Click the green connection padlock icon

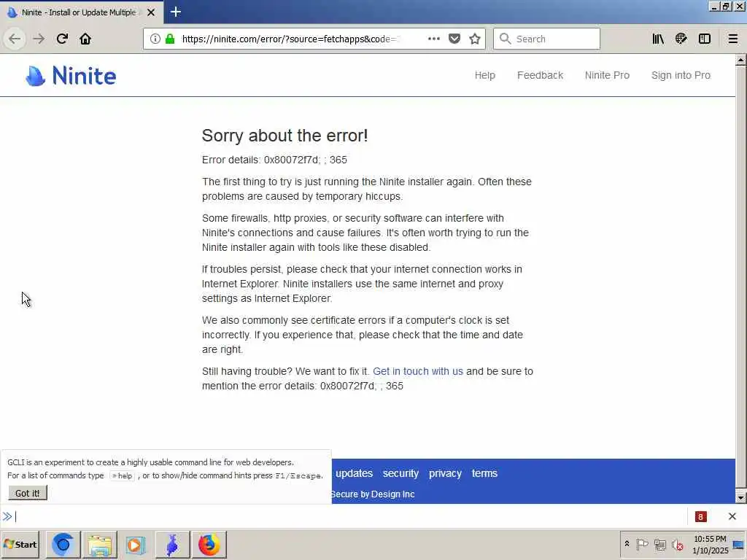coord(170,39)
